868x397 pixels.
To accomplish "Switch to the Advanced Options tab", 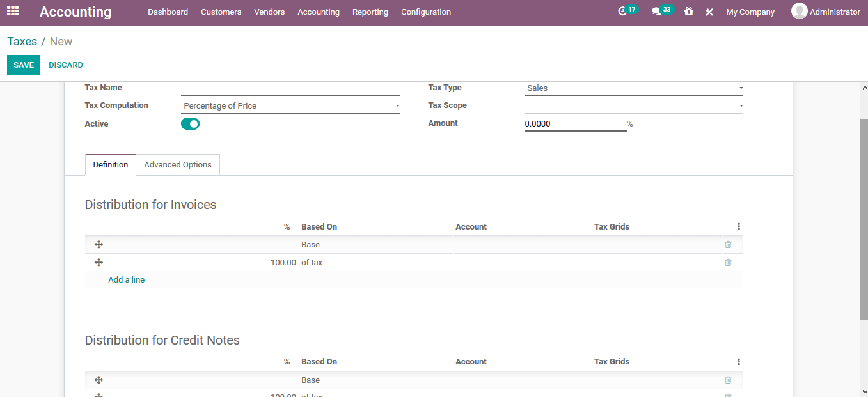I will point(177,164).
